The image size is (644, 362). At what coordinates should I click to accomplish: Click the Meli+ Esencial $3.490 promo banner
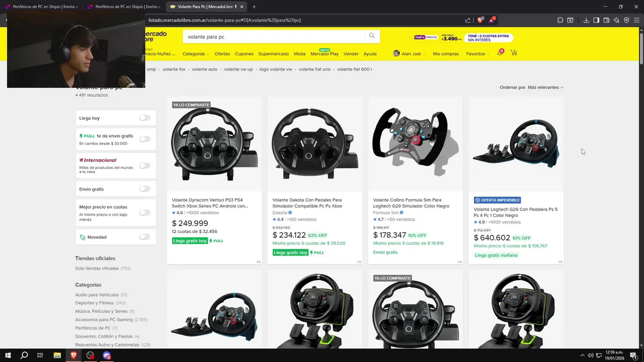pos(437,38)
